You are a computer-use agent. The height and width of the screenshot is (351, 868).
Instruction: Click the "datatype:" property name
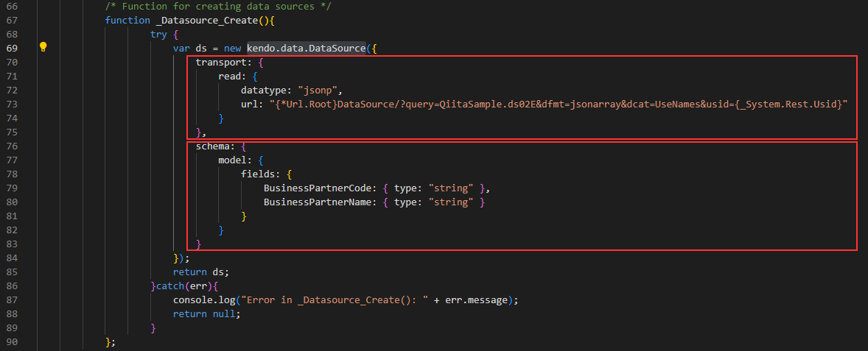(266, 90)
